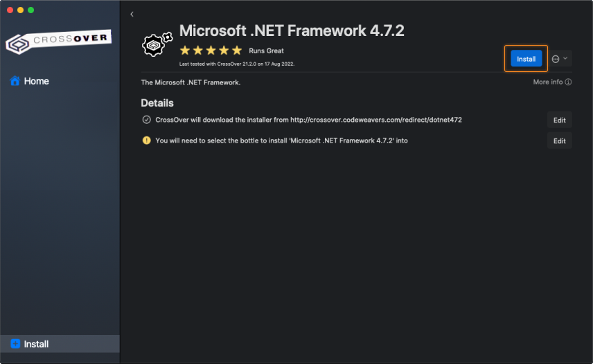
Task: Edit the bottle selection row
Action: point(559,141)
